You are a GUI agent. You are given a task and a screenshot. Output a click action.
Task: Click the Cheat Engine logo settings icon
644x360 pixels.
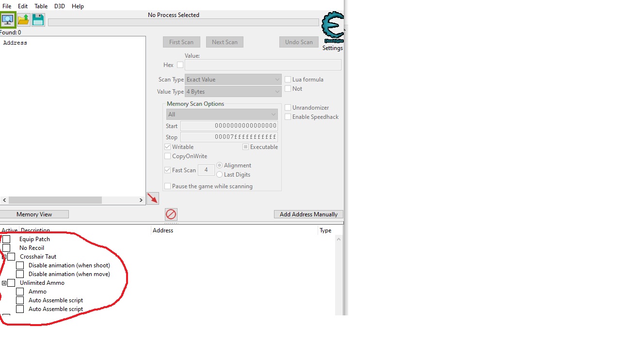(x=333, y=28)
